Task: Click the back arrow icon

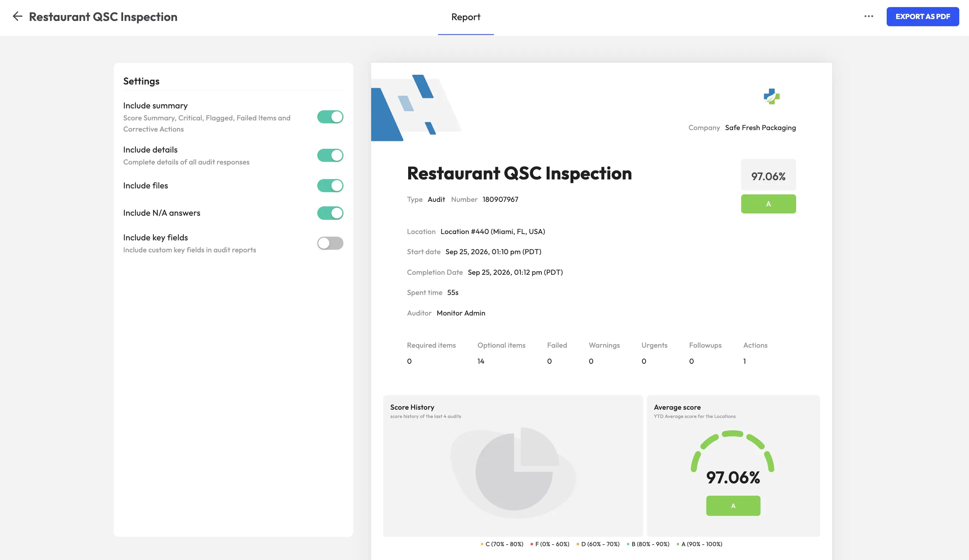Action: (17, 16)
